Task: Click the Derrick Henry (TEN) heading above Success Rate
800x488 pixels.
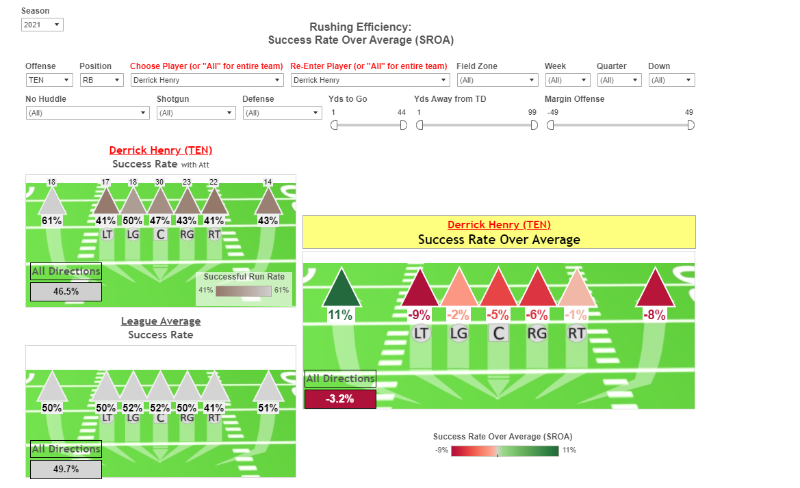Action: click(160, 150)
